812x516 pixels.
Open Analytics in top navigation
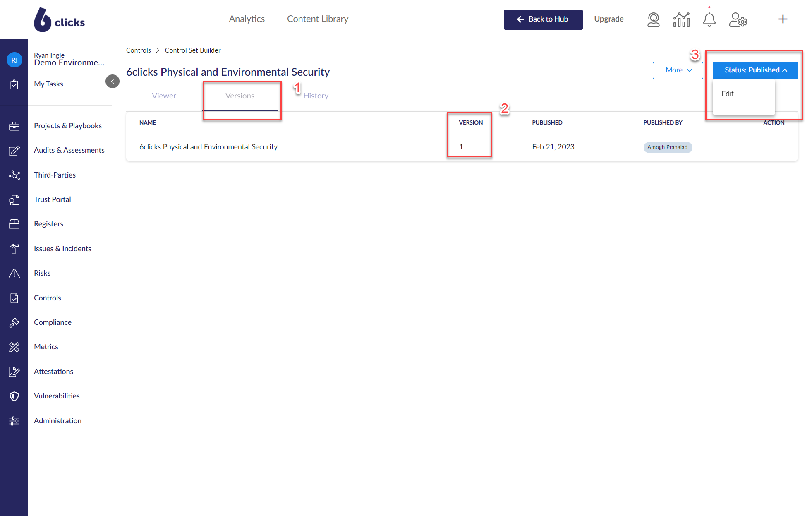pyautogui.click(x=247, y=19)
